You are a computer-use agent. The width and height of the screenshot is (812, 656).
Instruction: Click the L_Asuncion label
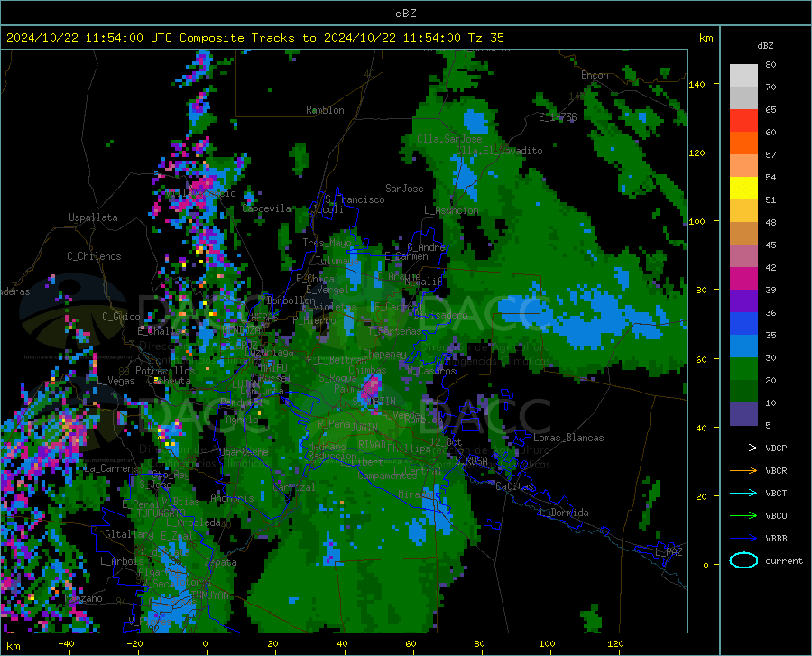click(451, 210)
